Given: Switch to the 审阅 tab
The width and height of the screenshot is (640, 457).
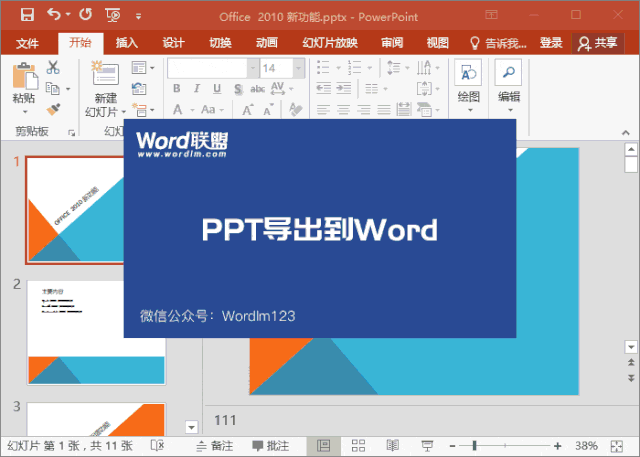Looking at the screenshot, I should (392, 42).
